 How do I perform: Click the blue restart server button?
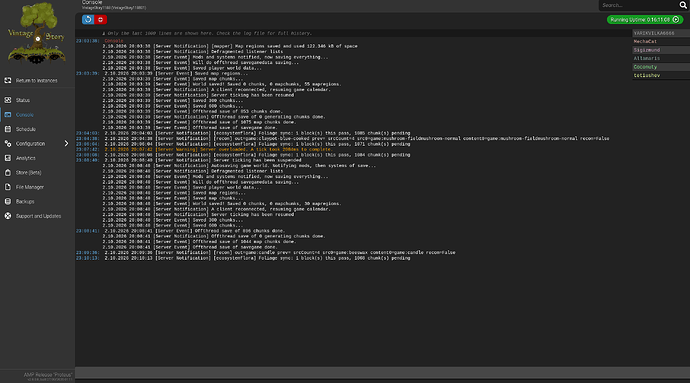click(88, 19)
